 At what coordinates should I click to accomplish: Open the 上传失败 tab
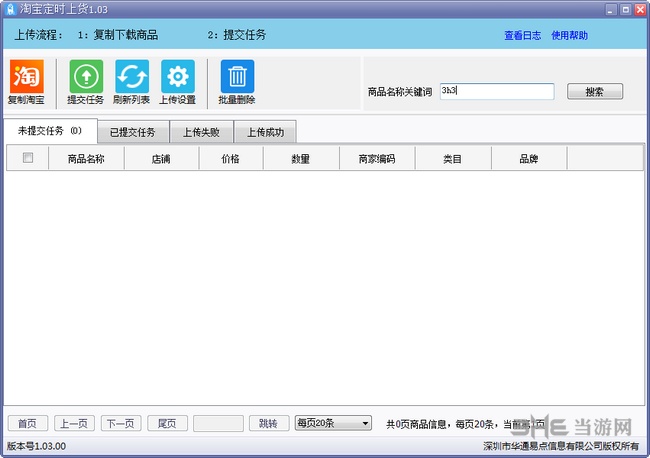click(x=201, y=132)
